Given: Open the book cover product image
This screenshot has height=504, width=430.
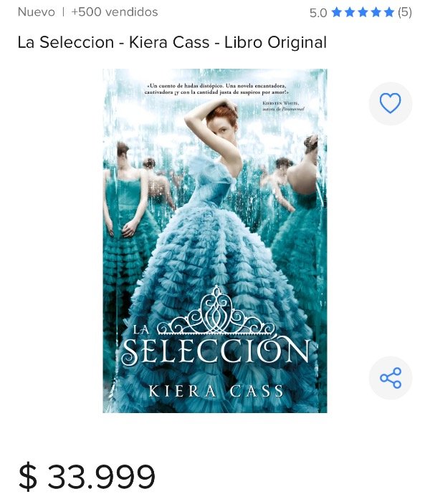Looking at the screenshot, I should point(215,241).
